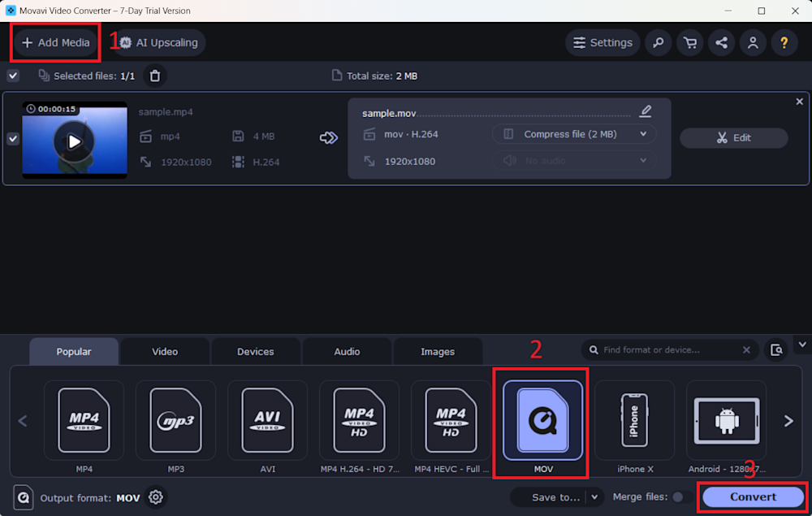This screenshot has width=812, height=516.
Task: Open the user account icon
Action: click(x=753, y=42)
